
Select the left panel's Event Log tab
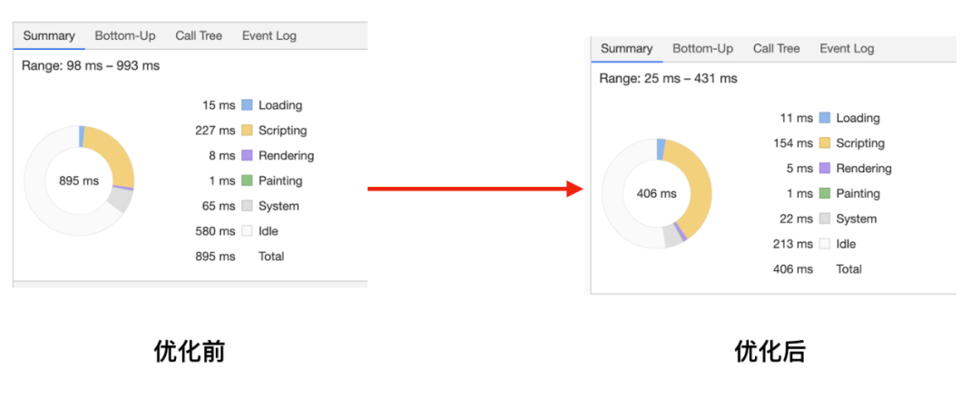point(269,36)
